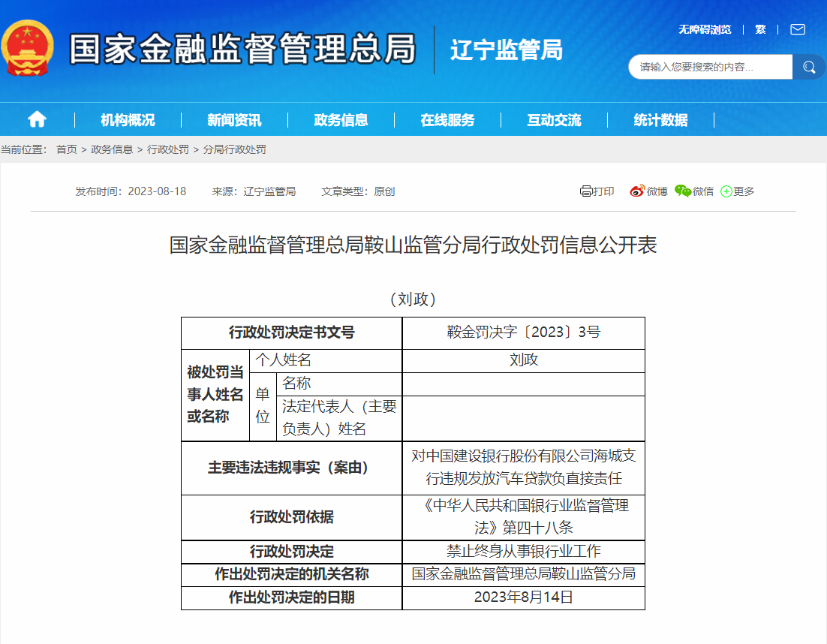Open the 机构概况 menu
Screen dimensions: 827x644
(x=128, y=120)
